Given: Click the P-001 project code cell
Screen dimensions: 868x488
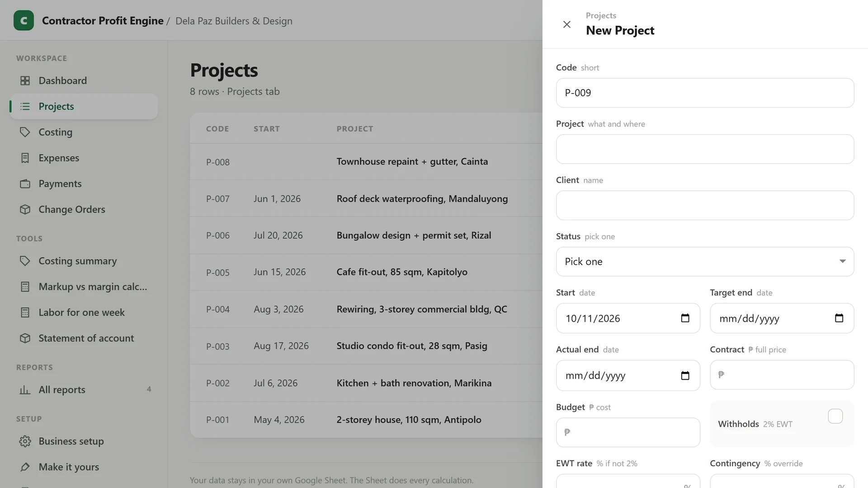Looking at the screenshot, I should pyautogui.click(x=217, y=420).
